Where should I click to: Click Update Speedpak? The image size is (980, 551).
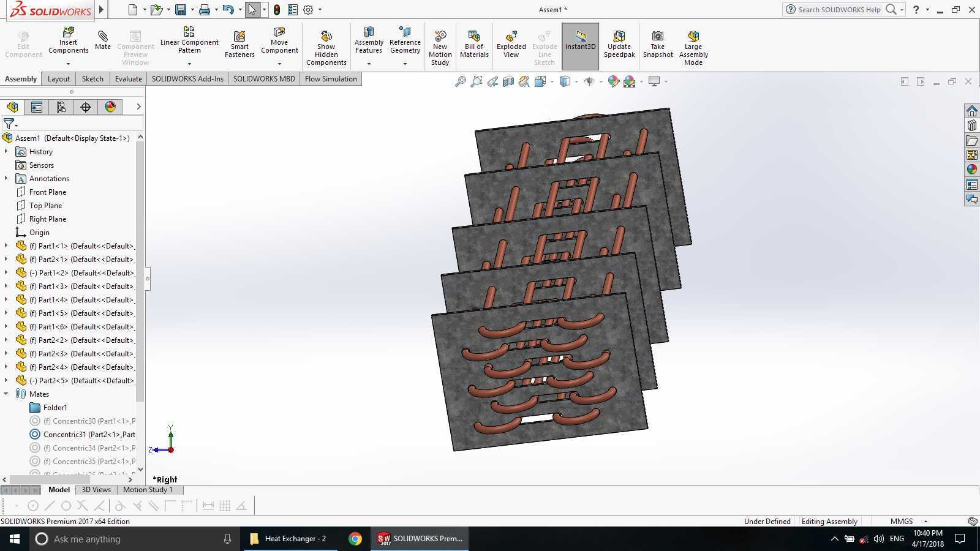[619, 44]
